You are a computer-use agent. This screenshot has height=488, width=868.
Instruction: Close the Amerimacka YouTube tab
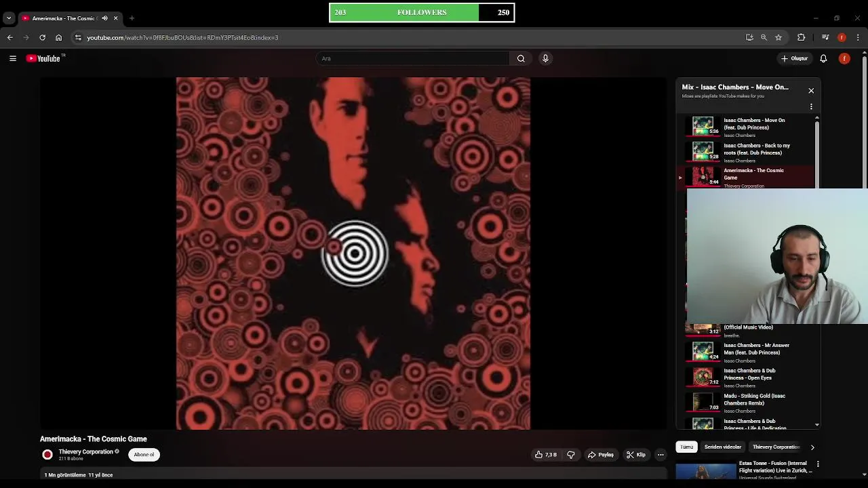coord(115,18)
